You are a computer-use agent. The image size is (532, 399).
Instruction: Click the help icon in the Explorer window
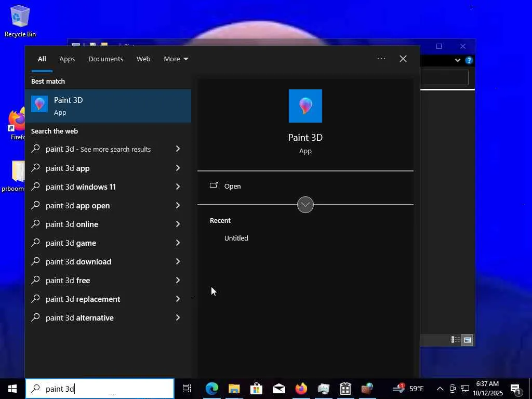(x=469, y=60)
